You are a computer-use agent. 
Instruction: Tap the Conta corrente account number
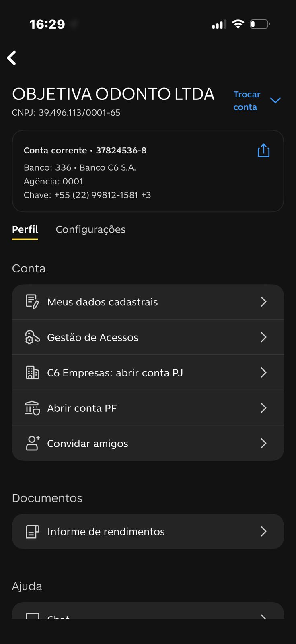tap(121, 151)
